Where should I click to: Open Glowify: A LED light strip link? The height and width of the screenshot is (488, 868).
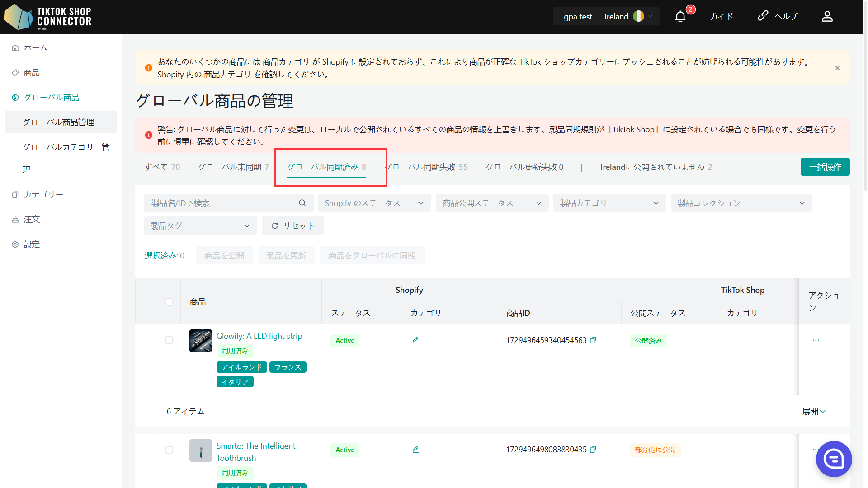click(x=259, y=336)
